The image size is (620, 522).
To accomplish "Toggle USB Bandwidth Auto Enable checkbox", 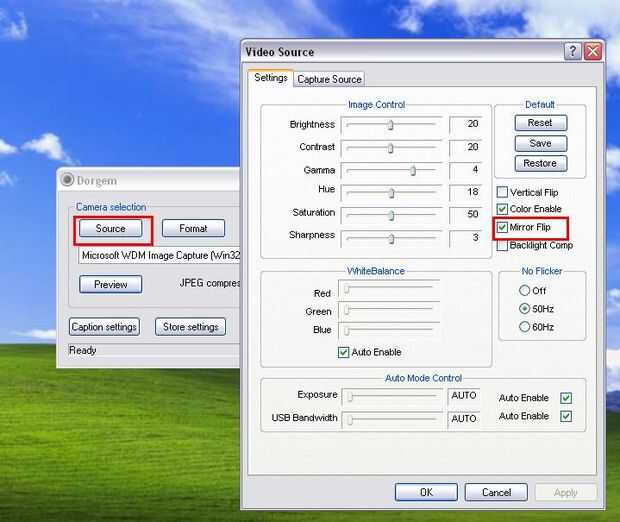I will tap(566, 416).
